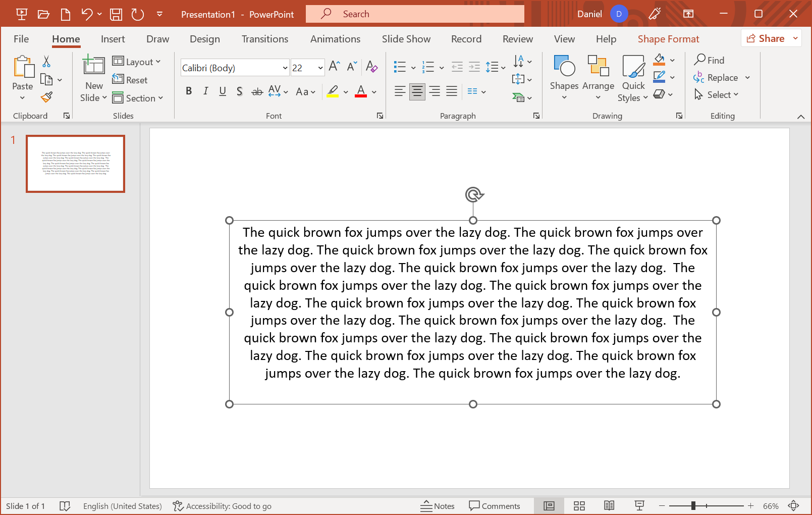This screenshot has height=515, width=812.
Task: Select slide 1 thumbnail
Action: [x=76, y=164]
